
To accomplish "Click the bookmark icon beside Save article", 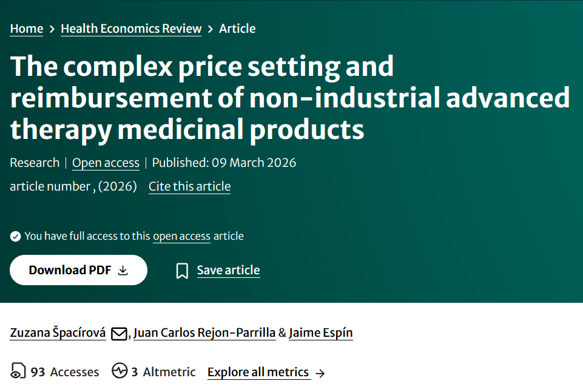I will [182, 271].
